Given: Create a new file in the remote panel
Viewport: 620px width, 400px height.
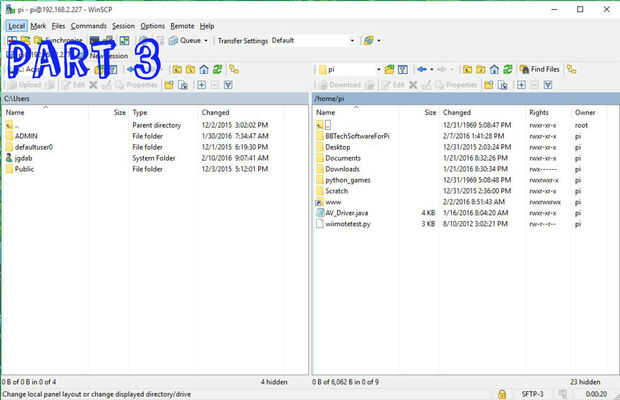Looking at the screenshot, I should pyautogui.click(x=503, y=85).
